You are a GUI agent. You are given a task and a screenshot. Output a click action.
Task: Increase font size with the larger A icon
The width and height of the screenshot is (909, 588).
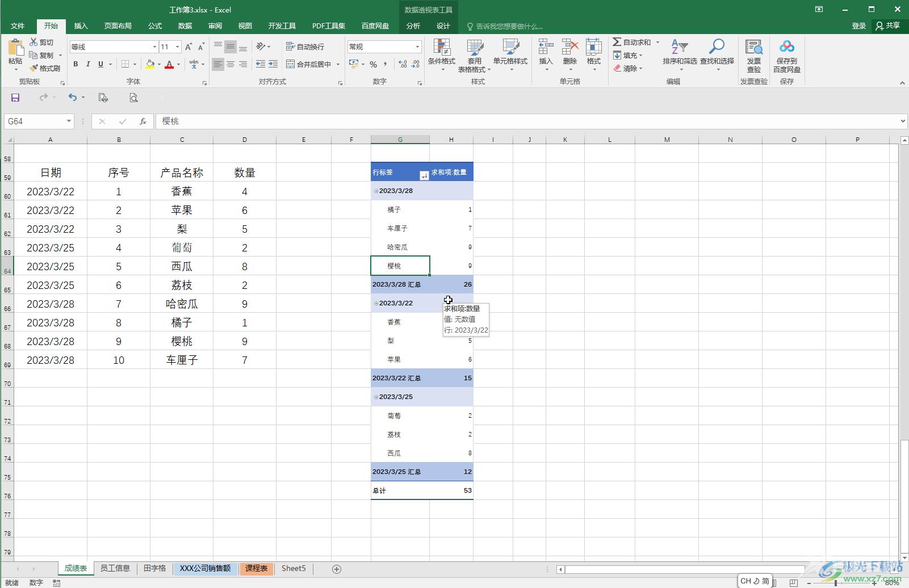pyautogui.click(x=188, y=47)
